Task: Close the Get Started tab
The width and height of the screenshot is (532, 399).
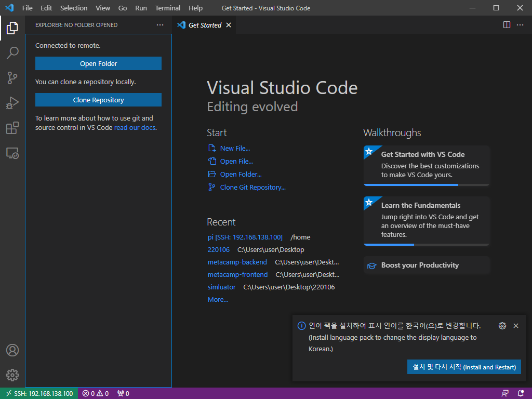Action: [x=229, y=25]
